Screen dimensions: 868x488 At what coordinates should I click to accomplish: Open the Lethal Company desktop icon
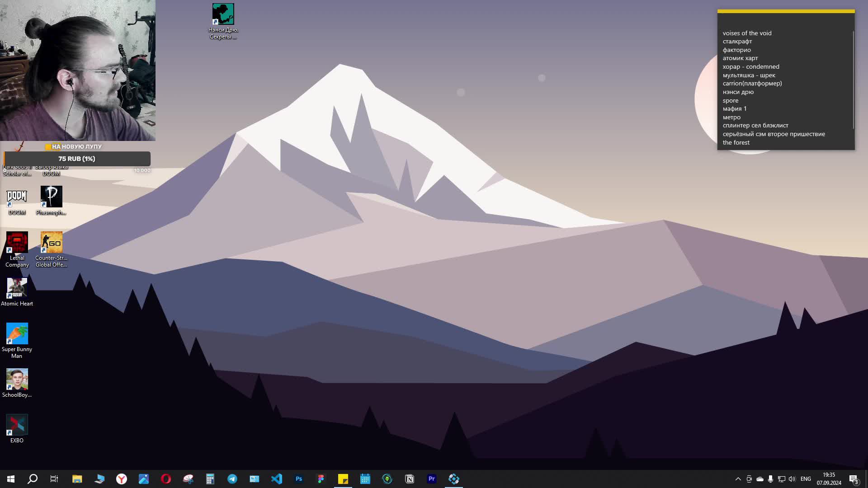[17, 243]
